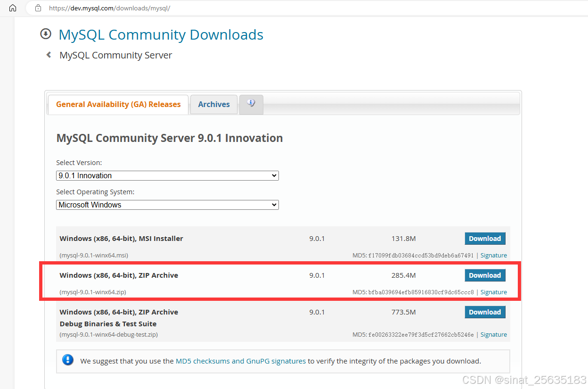588x389 pixels.
Task: Click the MySQL Community Server 9.0.1 Innovation heading
Action: [x=170, y=138]
